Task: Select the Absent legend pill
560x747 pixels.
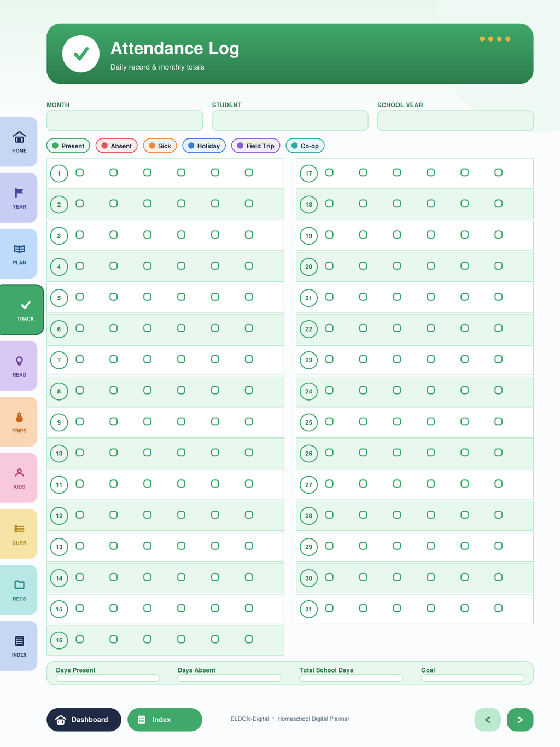Action: [x=116, y=146]
